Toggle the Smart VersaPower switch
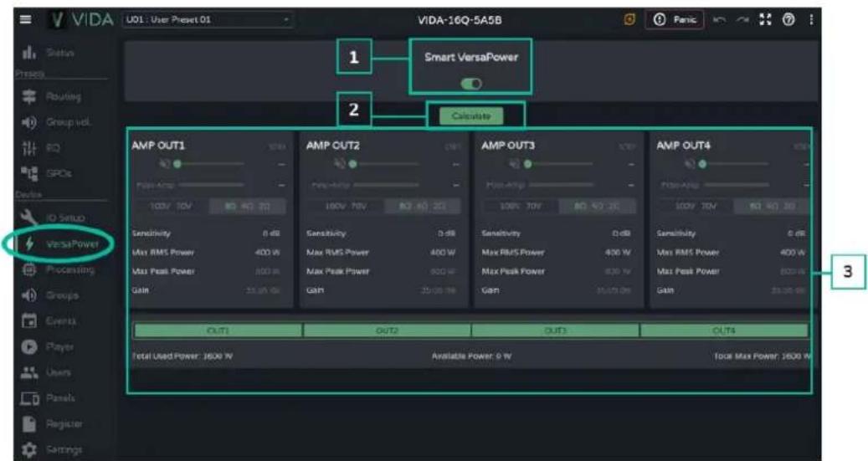The height and width of the screenshot is (461, 868). tap(471, 84)
